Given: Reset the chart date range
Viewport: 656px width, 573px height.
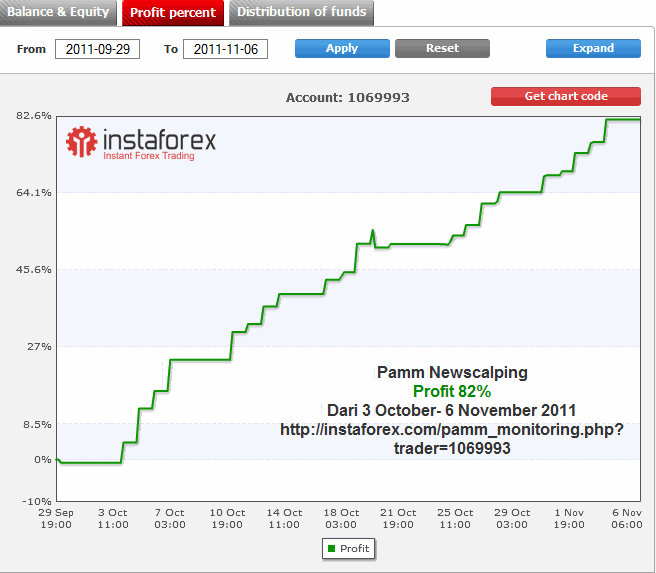Looking at the screenshot, I should [442, 49].
